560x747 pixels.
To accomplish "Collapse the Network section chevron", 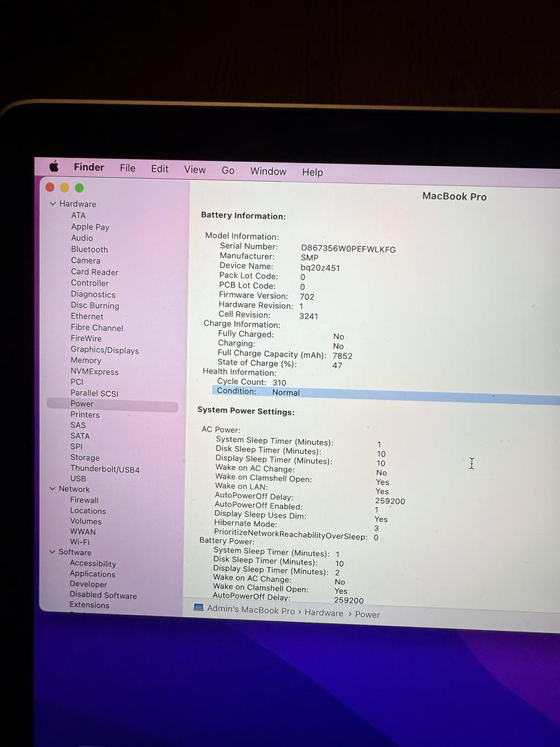I will pyautogui.click(x=53, y=488).
